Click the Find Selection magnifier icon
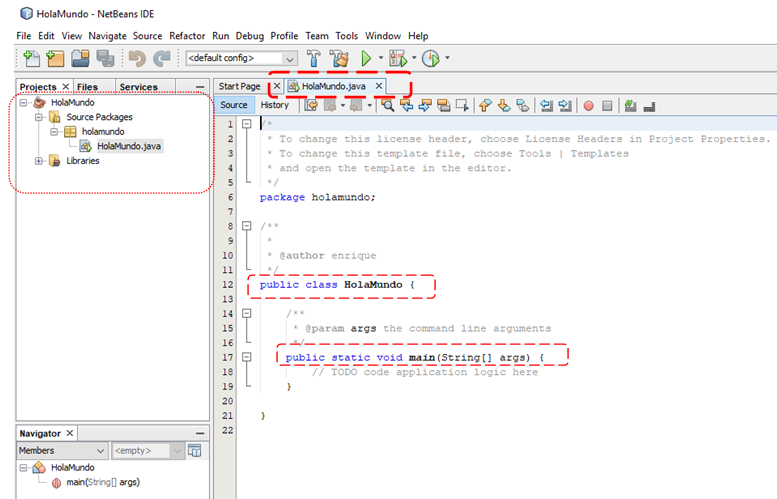777x499 pixels. 388,105
